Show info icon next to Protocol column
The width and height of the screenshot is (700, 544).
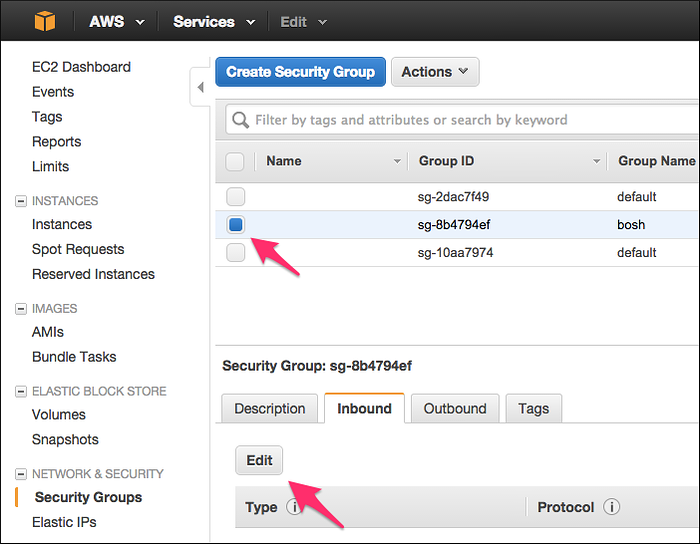pyautogui.click(x=611, y=507)
